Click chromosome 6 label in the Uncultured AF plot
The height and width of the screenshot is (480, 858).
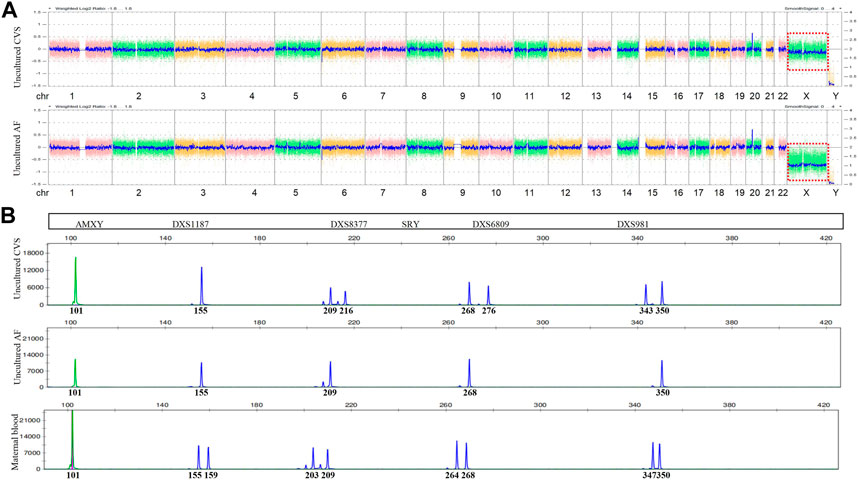coord(344,193)
